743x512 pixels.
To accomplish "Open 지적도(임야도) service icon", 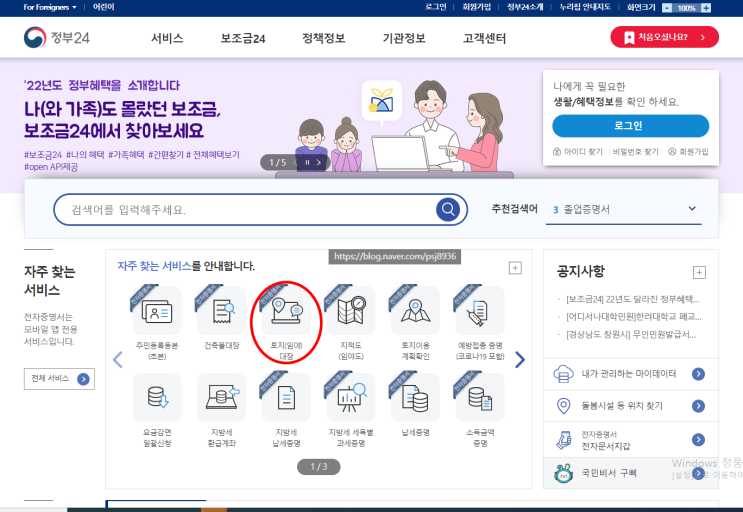I will [351, 311].
